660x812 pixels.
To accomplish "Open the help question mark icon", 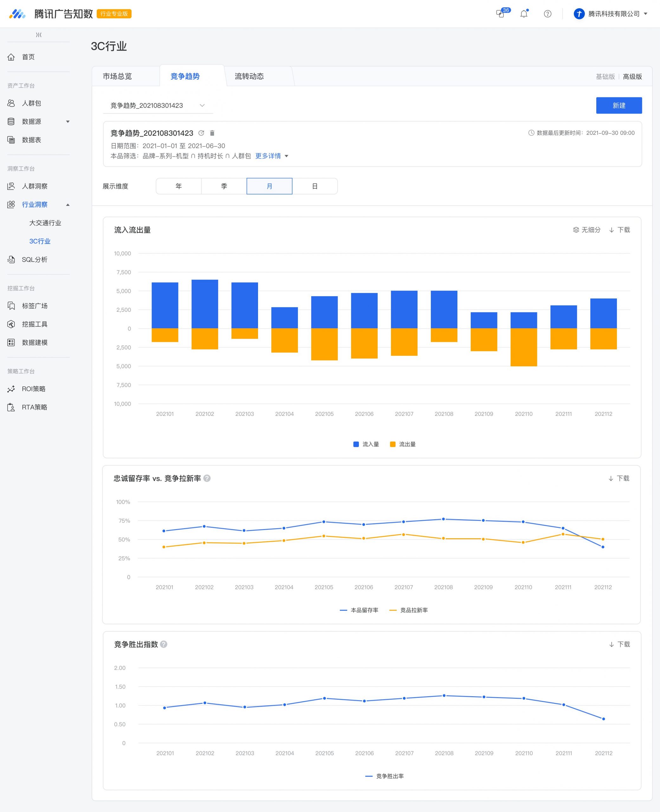I will 547,14.
